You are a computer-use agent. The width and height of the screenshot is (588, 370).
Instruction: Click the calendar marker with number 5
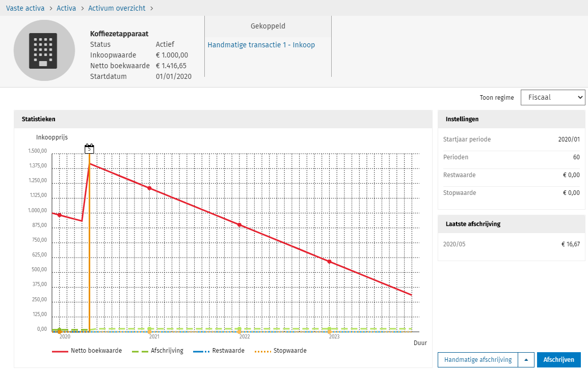(x=89, y=149)
